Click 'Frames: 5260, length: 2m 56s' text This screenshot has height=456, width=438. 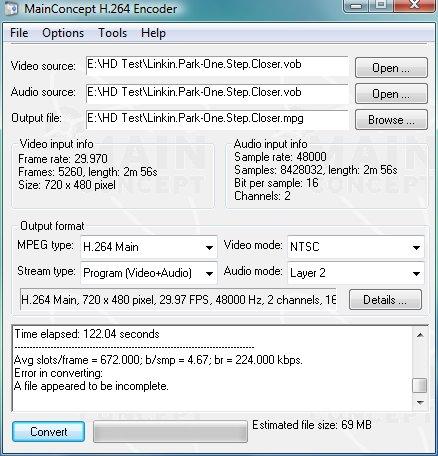88,172
